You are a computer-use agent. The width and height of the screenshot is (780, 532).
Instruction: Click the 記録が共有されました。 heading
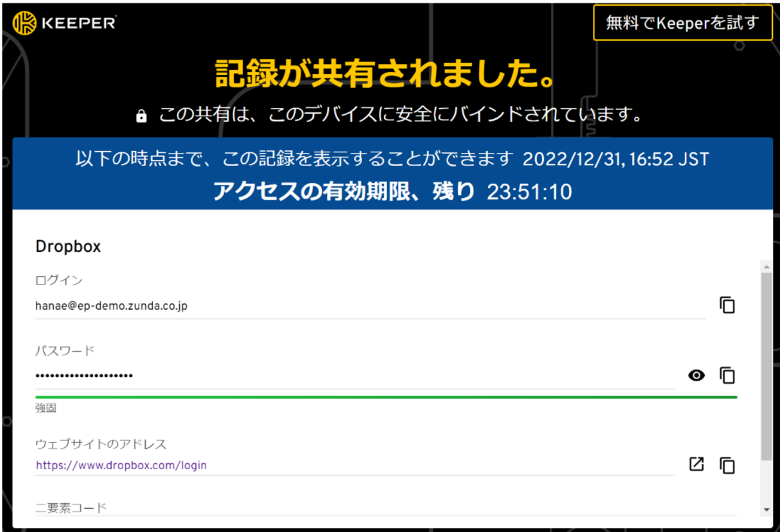(x=386, y=74)
